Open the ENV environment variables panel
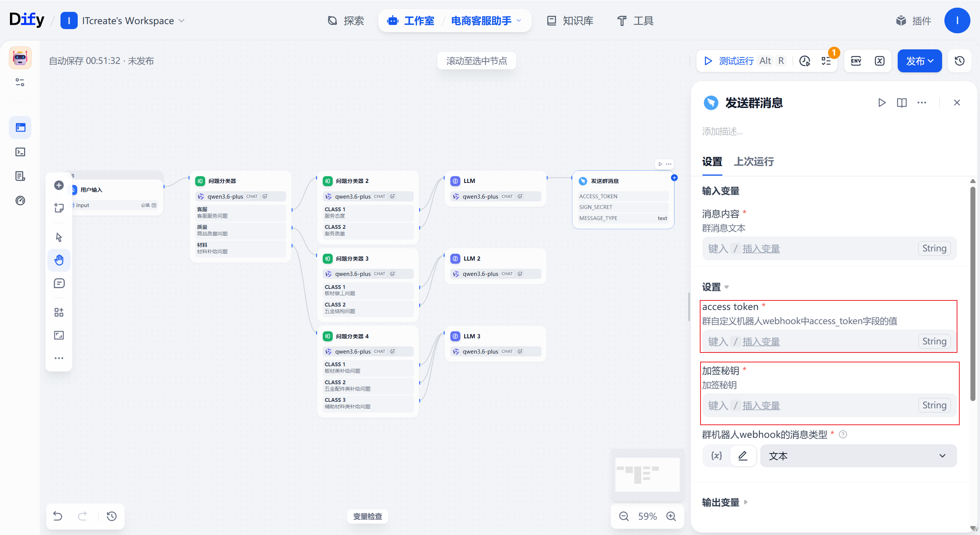This screenshot has height=535, width=980. click(856, 61)
